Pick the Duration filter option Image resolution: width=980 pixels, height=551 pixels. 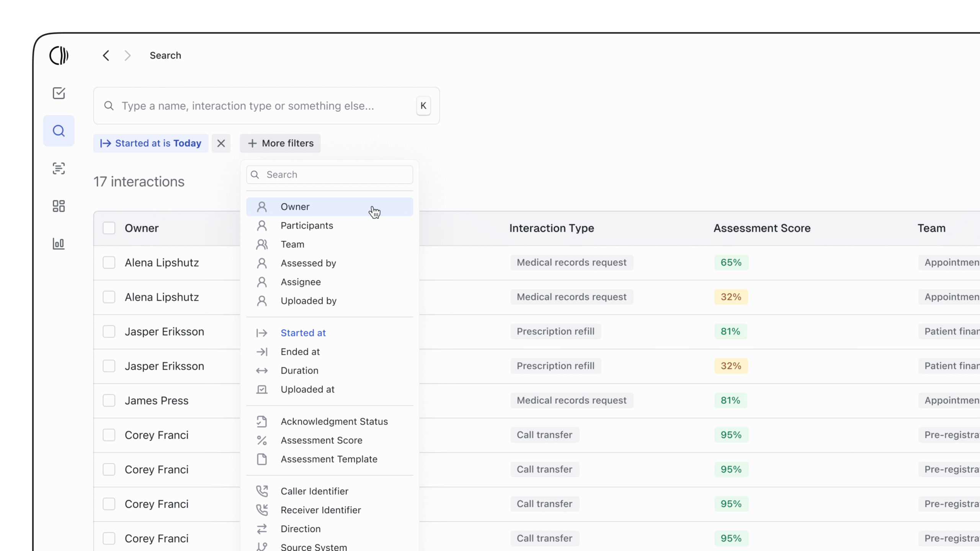point(299,370)
